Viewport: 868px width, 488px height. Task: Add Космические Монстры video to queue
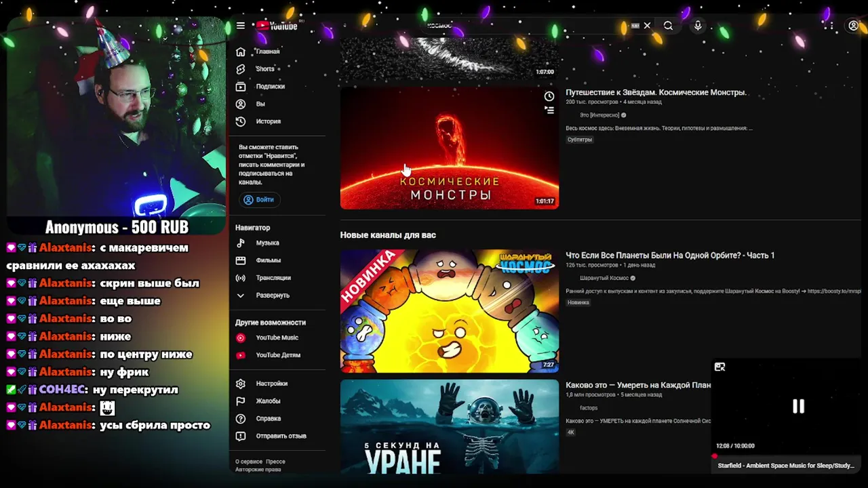click(x=549, y=110)
